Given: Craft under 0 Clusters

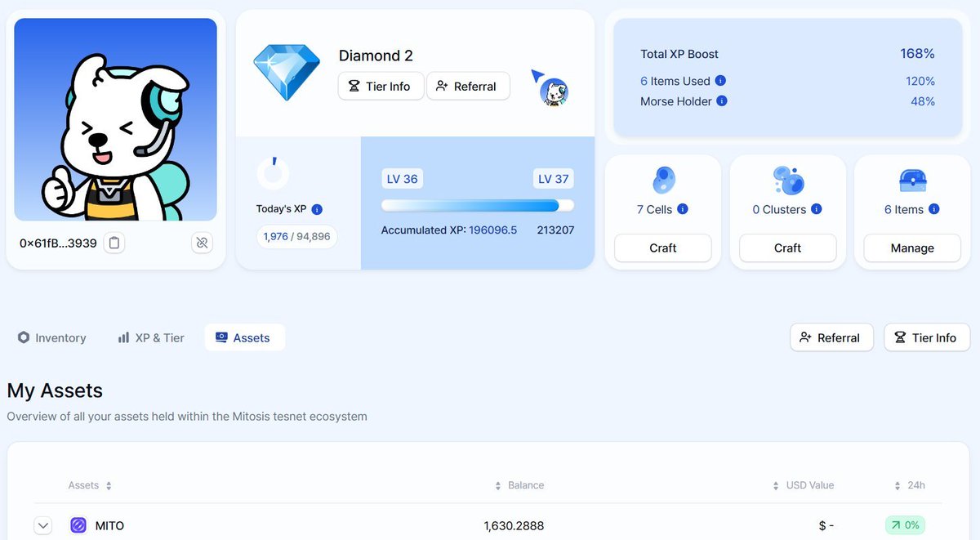Looking at the screenshot, I should 788,248.
